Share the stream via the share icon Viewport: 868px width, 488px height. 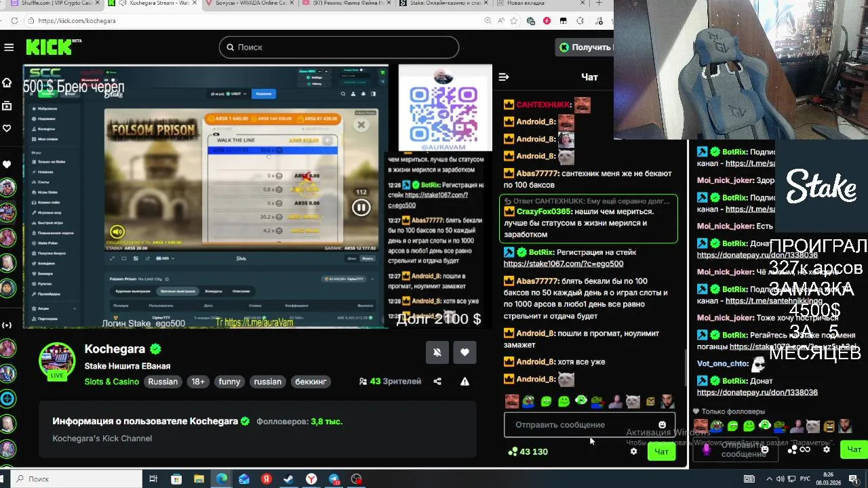(437, 382)
